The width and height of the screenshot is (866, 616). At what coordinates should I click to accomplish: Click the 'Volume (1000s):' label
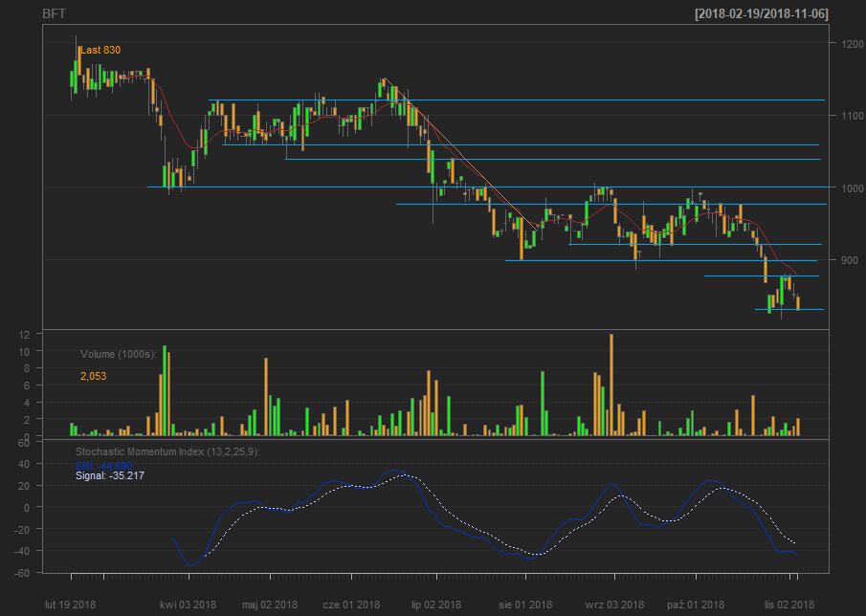point(119,354)
